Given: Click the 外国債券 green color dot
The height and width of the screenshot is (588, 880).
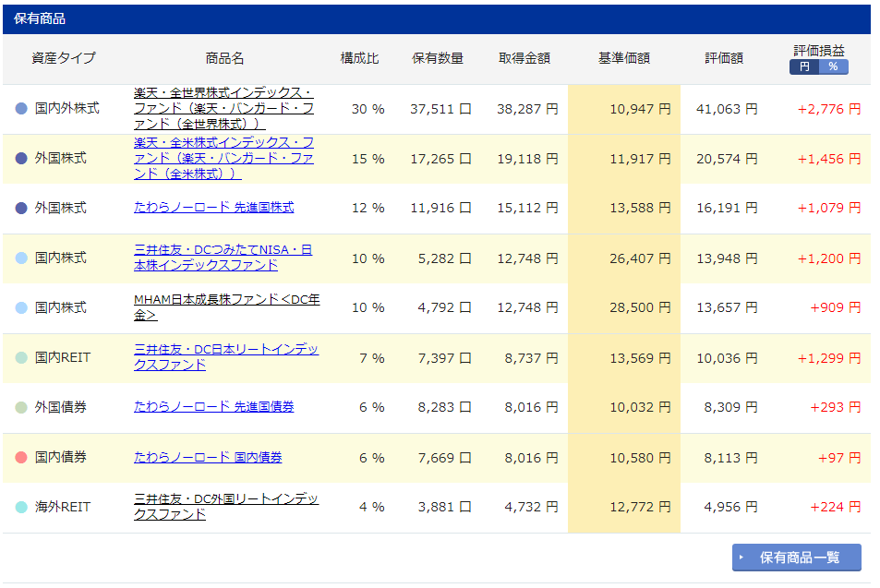Looking at the screenshot, I should click(21, 407).
